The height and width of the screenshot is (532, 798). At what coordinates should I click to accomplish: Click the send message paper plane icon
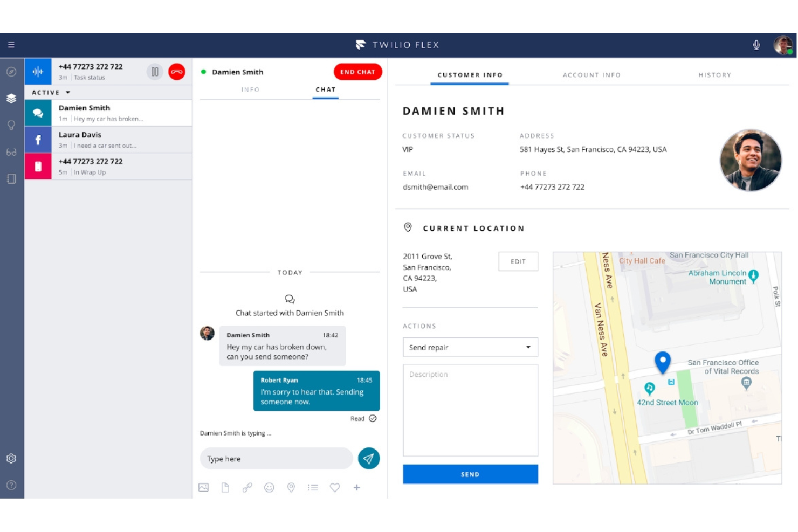[x=369, y=458]
